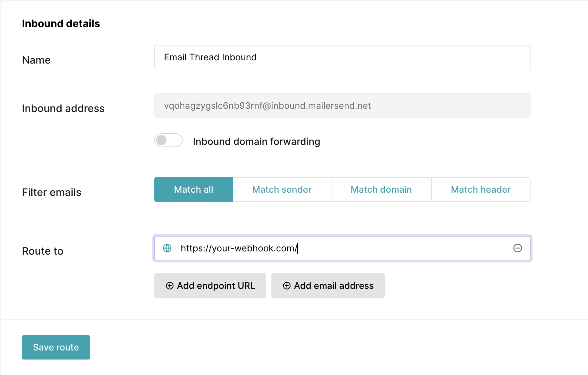The width and height of the screenshot is (588, 375).
Task: Click Add email address
Action: click(x=328, y=286)
